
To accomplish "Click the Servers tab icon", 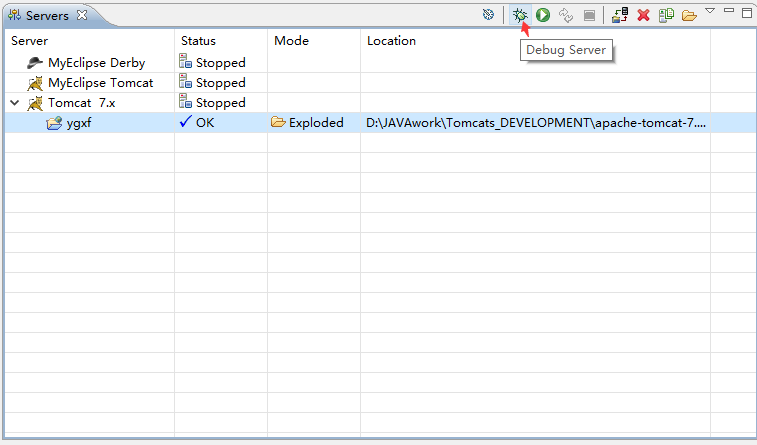I will (14, 15).
